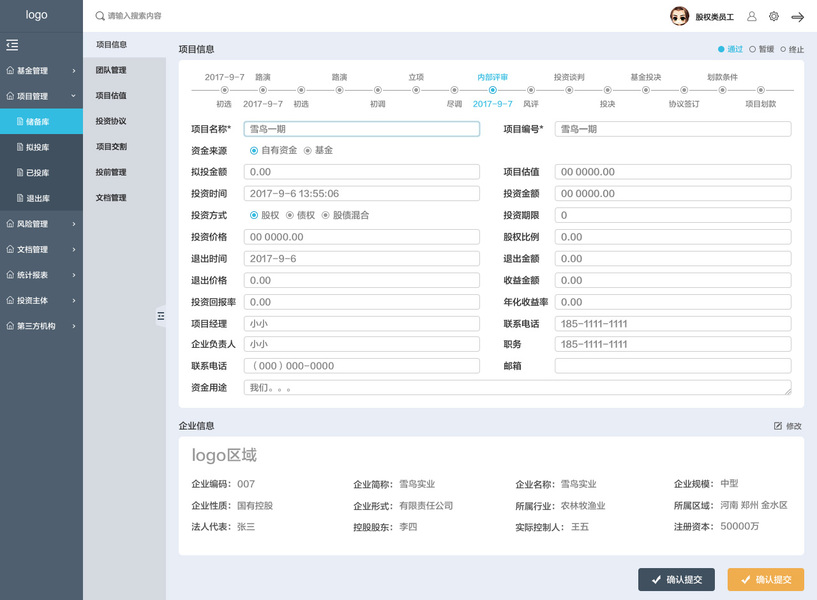
Task: Expand the sidebar 文档管理 menu arrow
Action: point(73,249)
